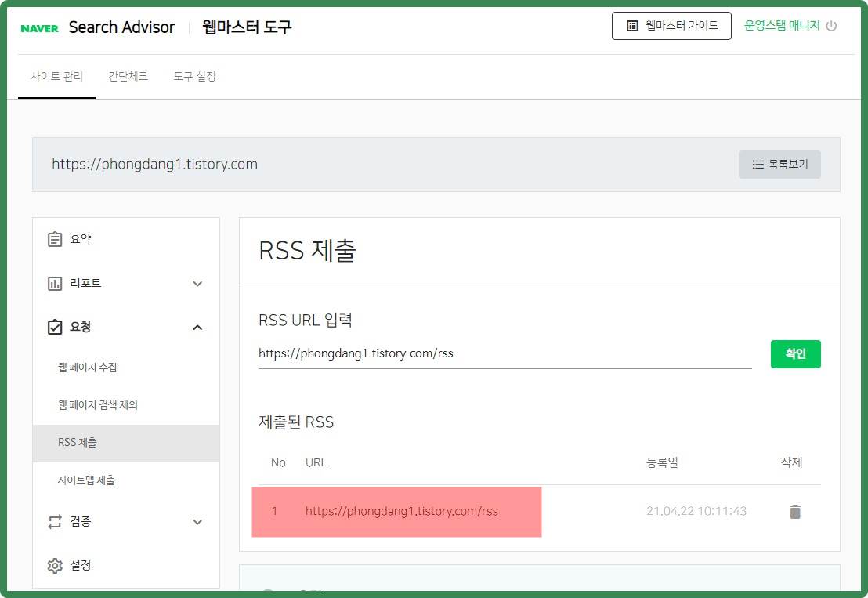This screenshot has width=868, height=598.
Task: Click the RSS 제출 page heading
Action: click(x=307, y=250)
